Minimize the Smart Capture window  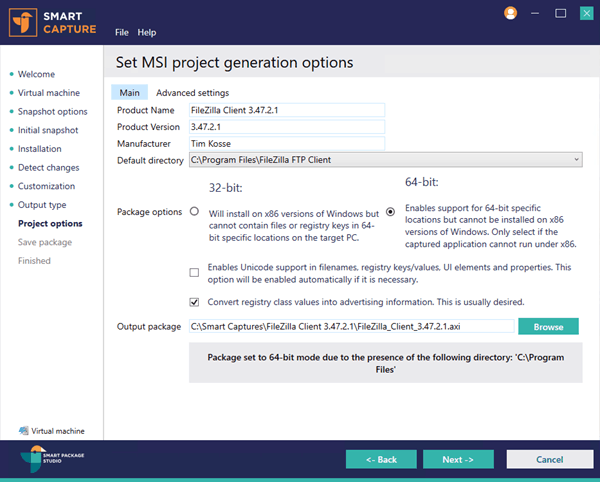(535, 13)
